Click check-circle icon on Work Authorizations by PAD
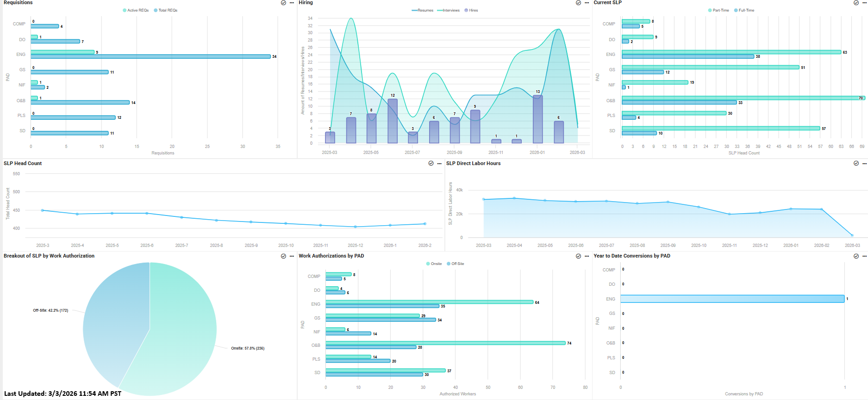The width and height of the screenshot is (868, 400). click(x=578, y=256)
